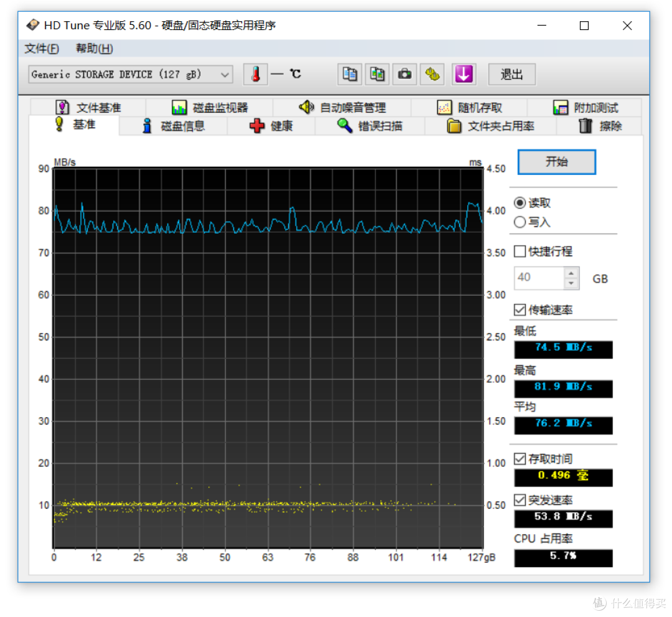Open the 错误扫描 tab
Viewport: 672px width, 617px height.
tap(370, 126)
